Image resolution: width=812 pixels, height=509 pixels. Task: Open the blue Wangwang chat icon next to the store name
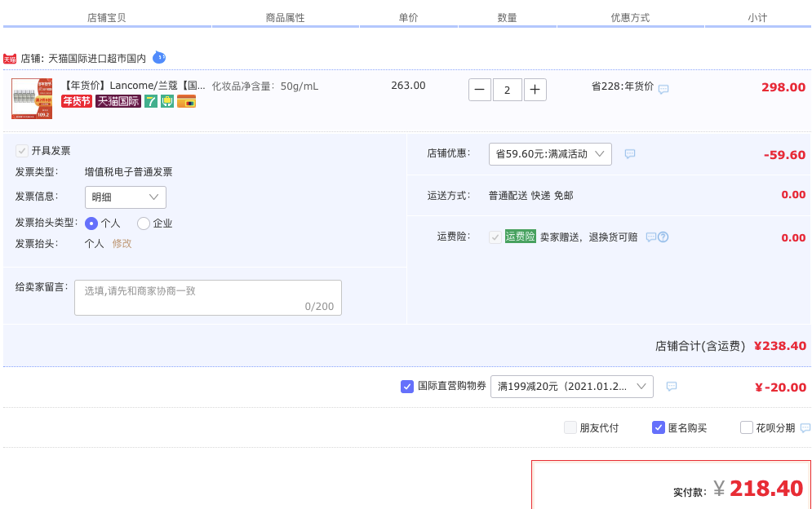pyautogui.click(x=159, y=57)
